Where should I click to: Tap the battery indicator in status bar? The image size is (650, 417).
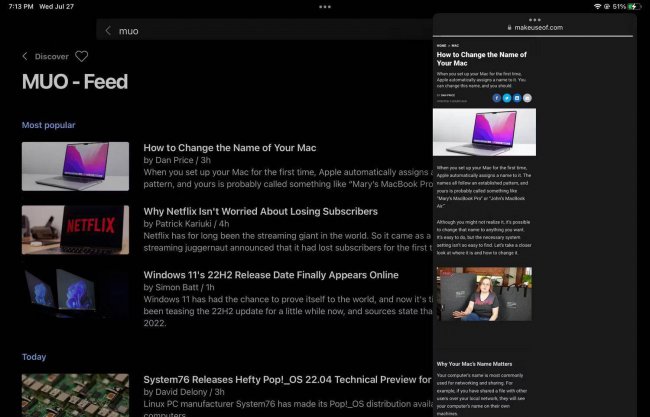(x=634, y=7)
